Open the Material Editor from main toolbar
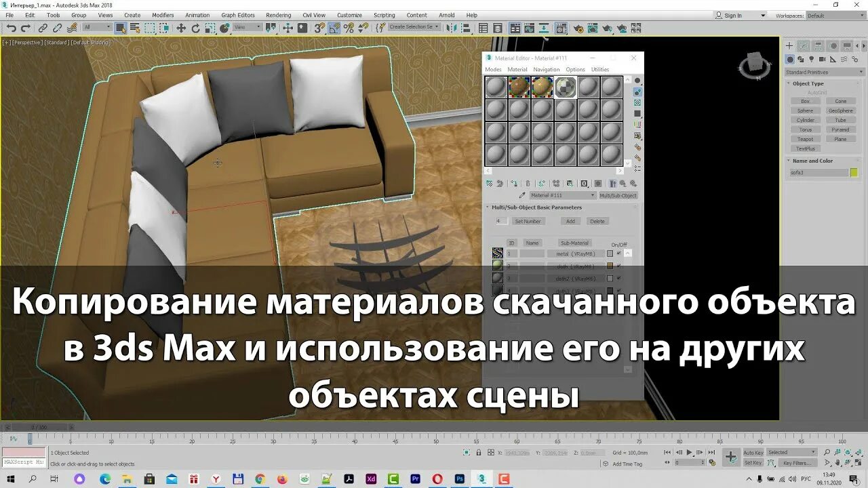The image size is (868, 488). [x=561, y=28]
